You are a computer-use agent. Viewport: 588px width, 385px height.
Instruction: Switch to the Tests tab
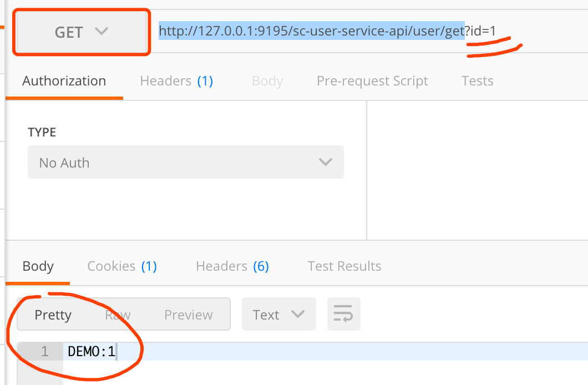[477, 81]
